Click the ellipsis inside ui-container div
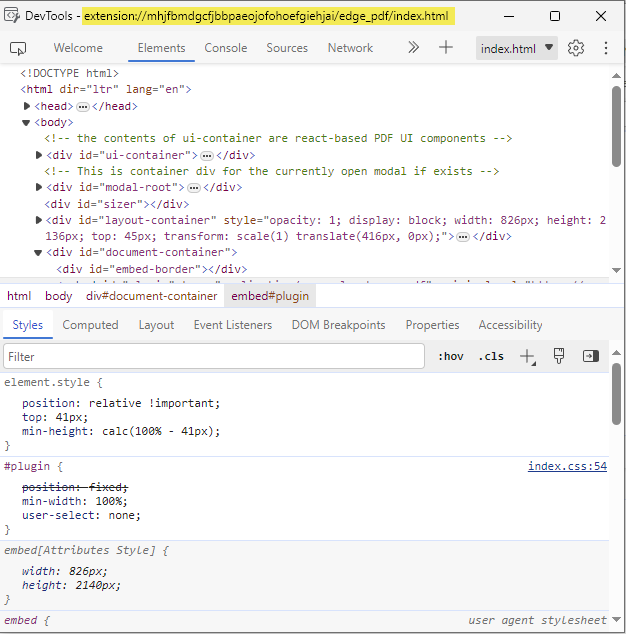 coord(207,156)
